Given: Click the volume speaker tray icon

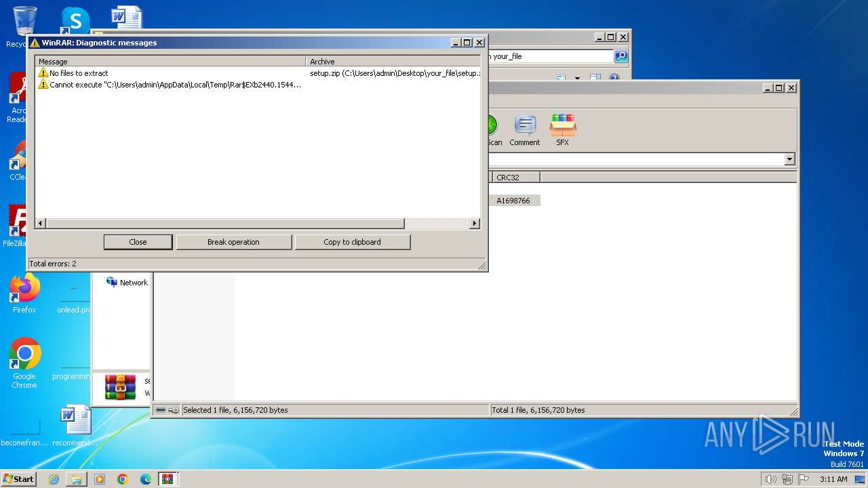Looking at the screenshot, I should coord(770,479).
